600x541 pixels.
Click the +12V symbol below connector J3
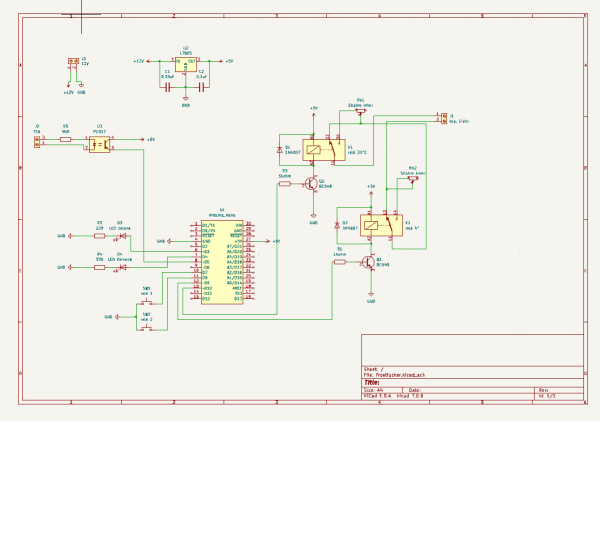(x=68, y=85)
